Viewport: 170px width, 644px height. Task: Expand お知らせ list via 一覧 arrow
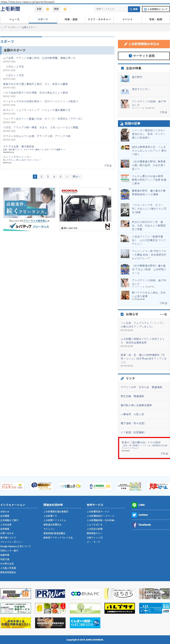pos(164,314)
